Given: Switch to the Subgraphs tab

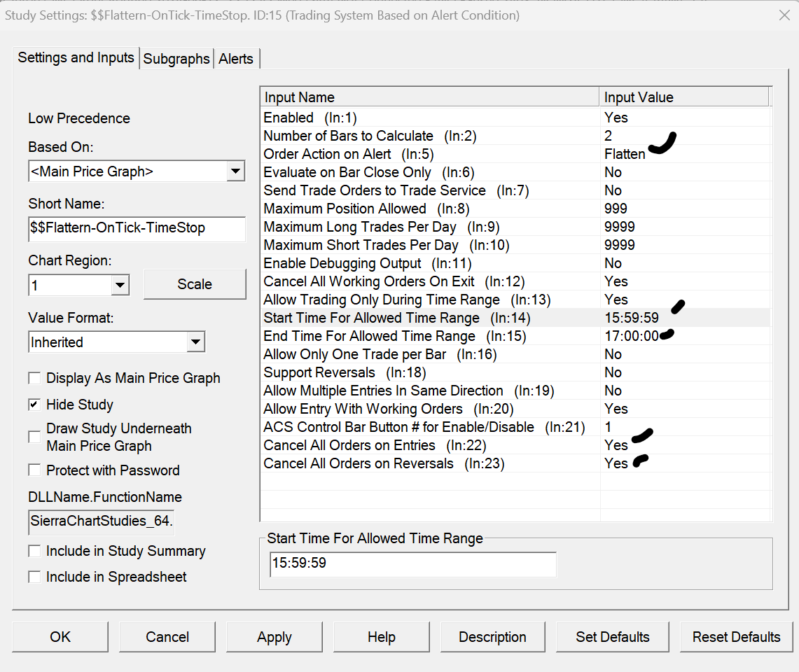Looking at the screenshot, I should tap(176, 59).
